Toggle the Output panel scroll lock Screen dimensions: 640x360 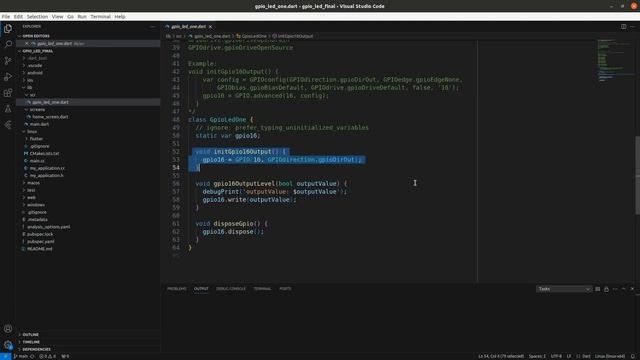(x=607, y=289)
